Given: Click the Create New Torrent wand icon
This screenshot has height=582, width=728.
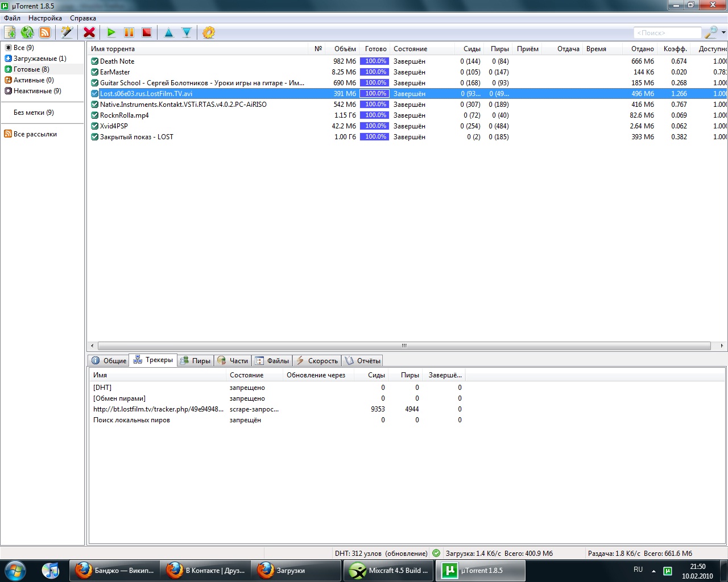Looking at the screenshot, I should pyautogui.click(x=67, y=32).
